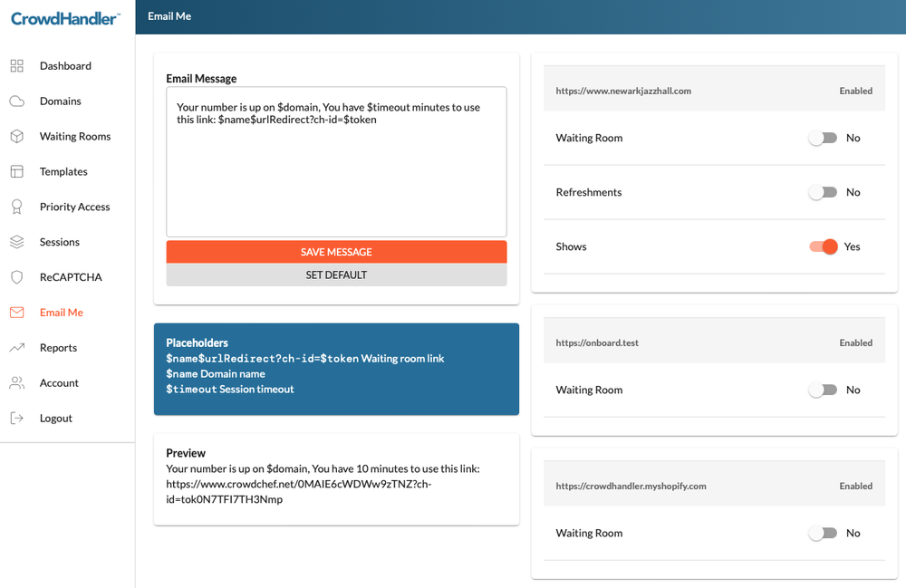Click the Logout door icon
The height and width of the screenshot is (588, 906).
click(16, 419)
